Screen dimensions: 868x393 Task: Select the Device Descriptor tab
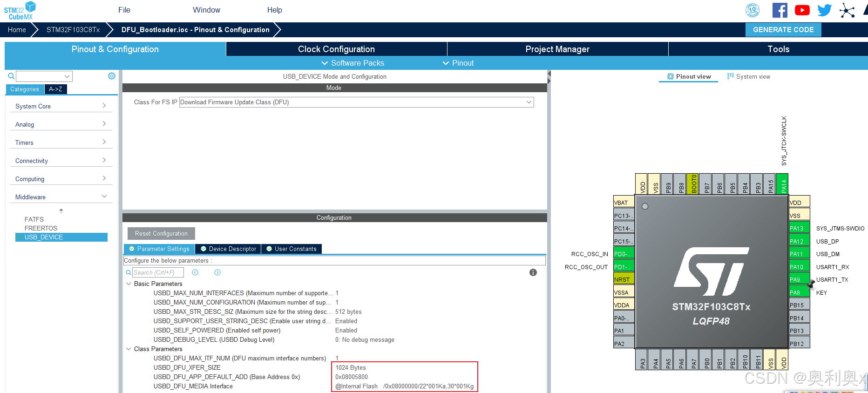(x=228, y=249)
